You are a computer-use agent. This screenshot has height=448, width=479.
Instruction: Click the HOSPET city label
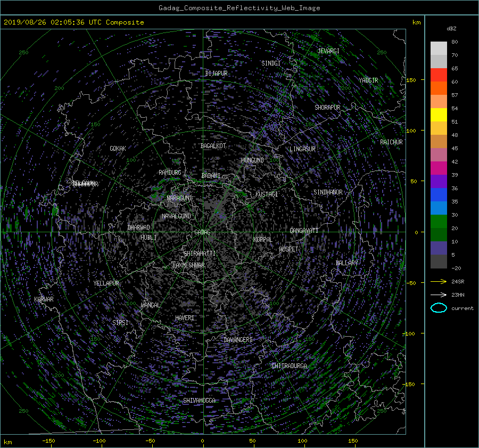[x=288, y=249]
